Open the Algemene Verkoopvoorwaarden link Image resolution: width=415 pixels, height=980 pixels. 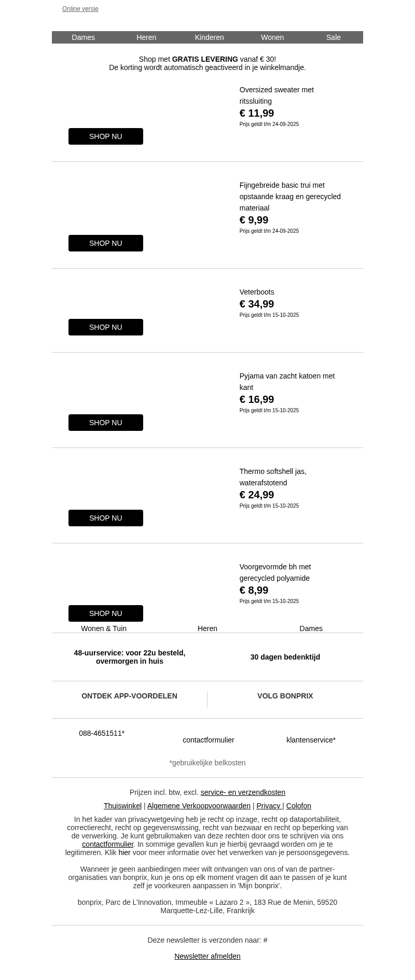pos(199,806)
